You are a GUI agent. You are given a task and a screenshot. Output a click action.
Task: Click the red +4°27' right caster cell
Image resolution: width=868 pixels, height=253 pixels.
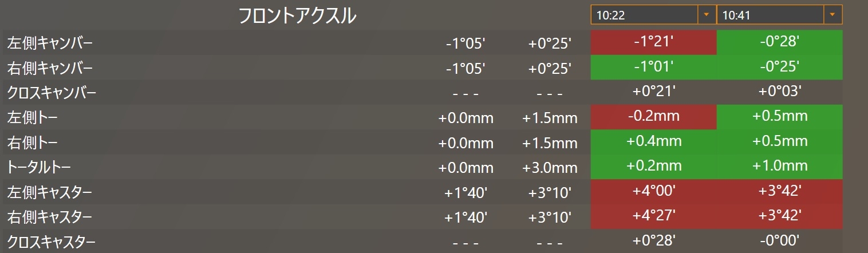click(653, 216)
